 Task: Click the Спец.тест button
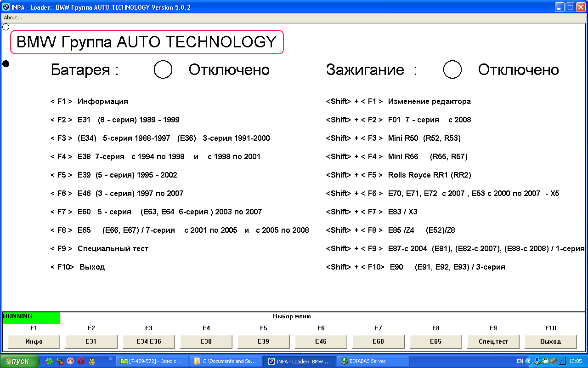coord(493,341)
